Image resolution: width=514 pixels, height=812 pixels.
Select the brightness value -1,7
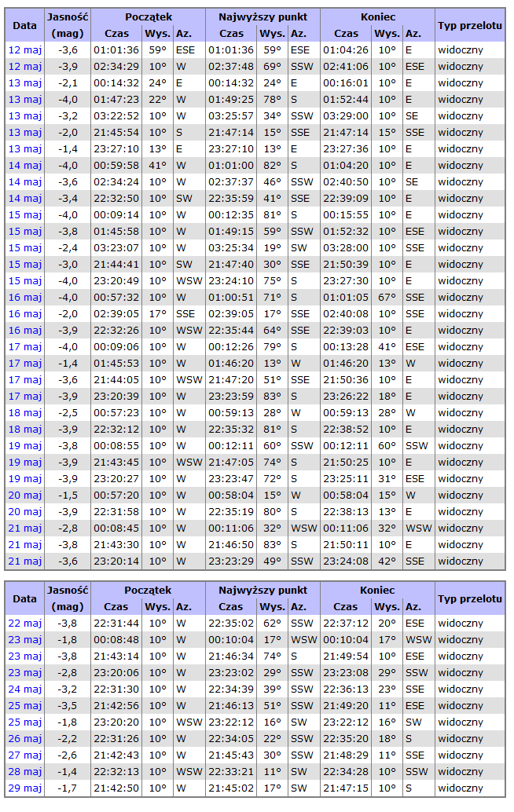[68, 788]
